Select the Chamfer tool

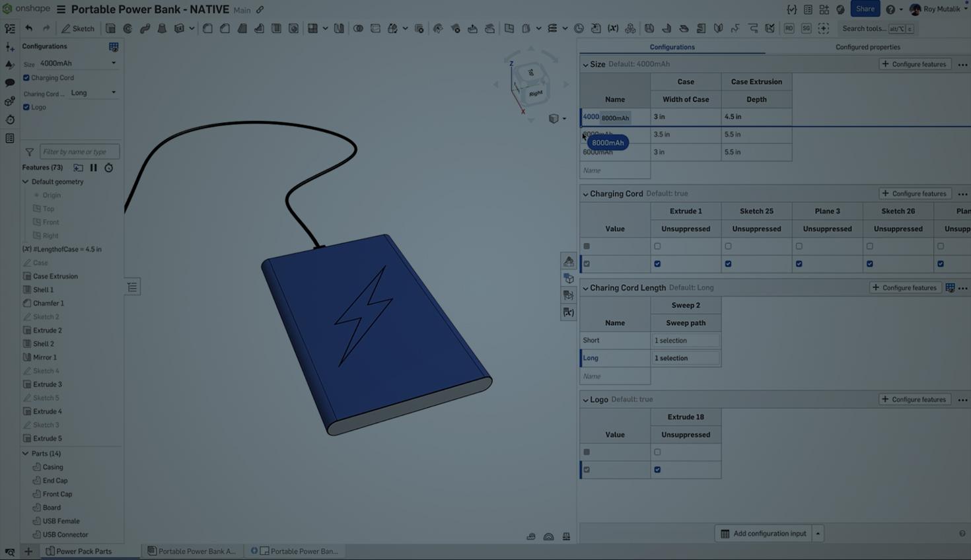[x=225, y=28]
